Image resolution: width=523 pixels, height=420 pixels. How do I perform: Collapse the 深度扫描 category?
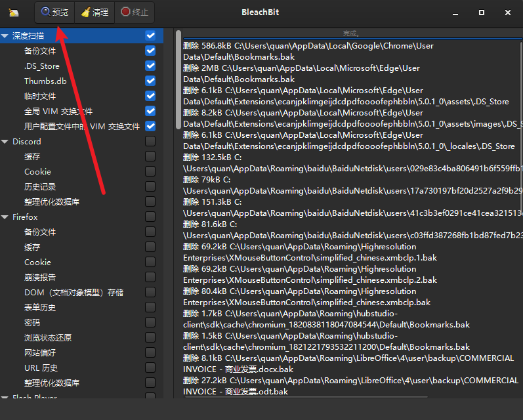(x=5, y=35)
